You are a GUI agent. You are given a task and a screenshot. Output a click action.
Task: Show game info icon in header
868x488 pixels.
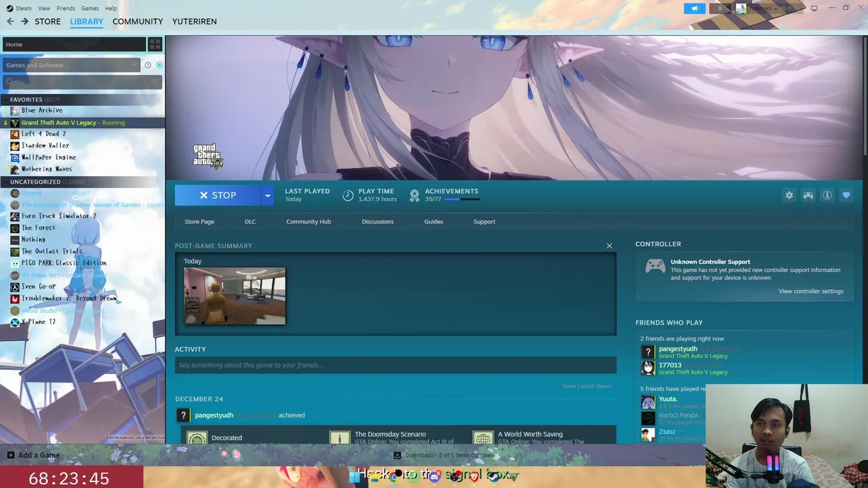pos(827,195)
